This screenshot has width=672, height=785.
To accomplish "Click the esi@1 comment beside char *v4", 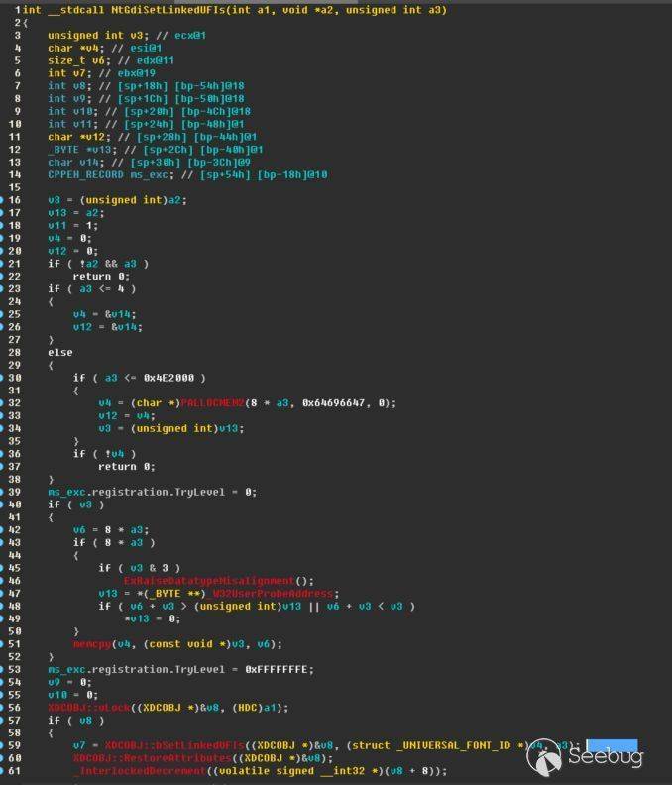I will click(146, 48).
